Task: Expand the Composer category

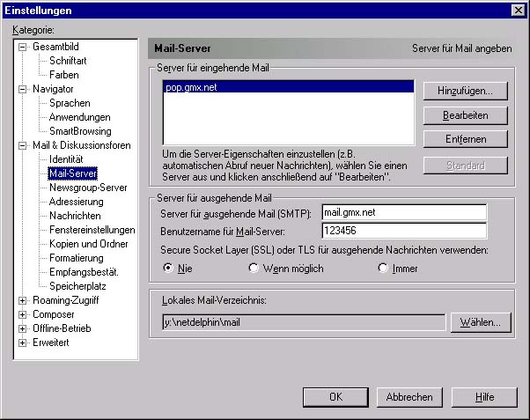Action: [22, 315]
